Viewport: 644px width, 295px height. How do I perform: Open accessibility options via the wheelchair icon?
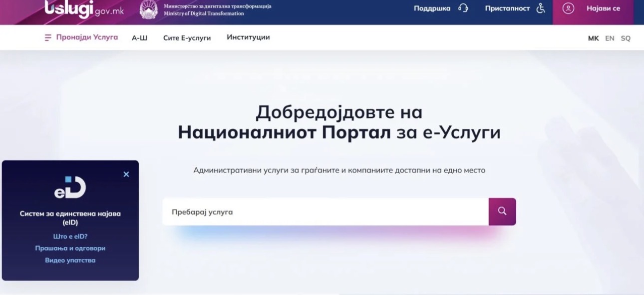[541, 8]
